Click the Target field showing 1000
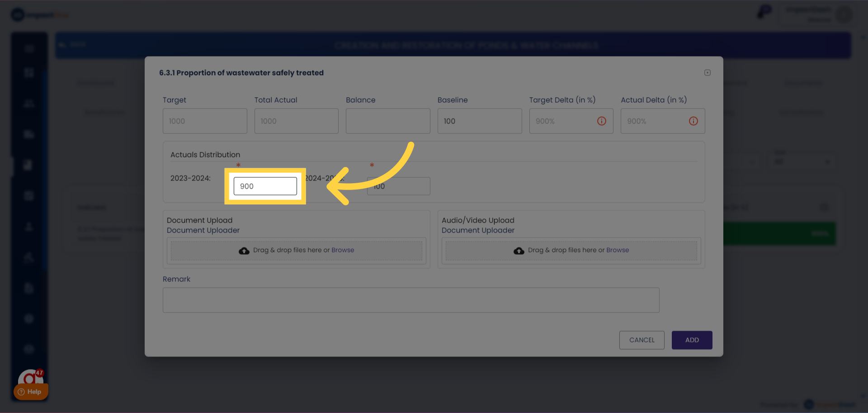Viewport: 868px width, 413px height. pyautogui.click(x=204, y=121)
